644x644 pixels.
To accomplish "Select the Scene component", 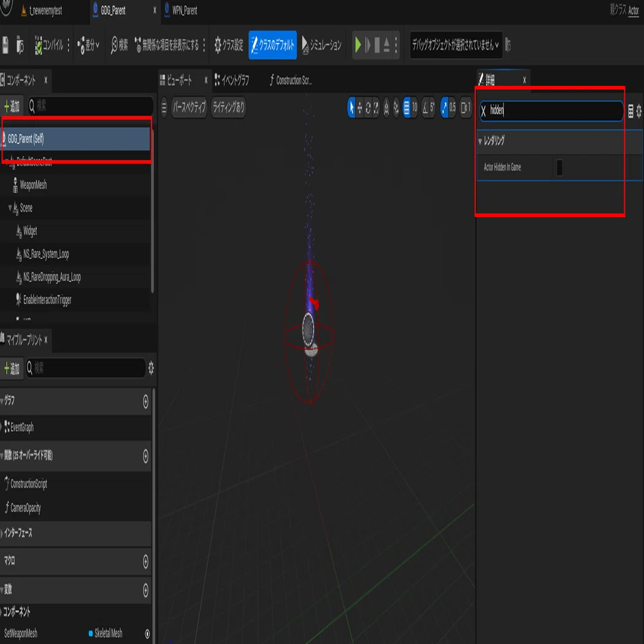I will [x=26, y=209].
